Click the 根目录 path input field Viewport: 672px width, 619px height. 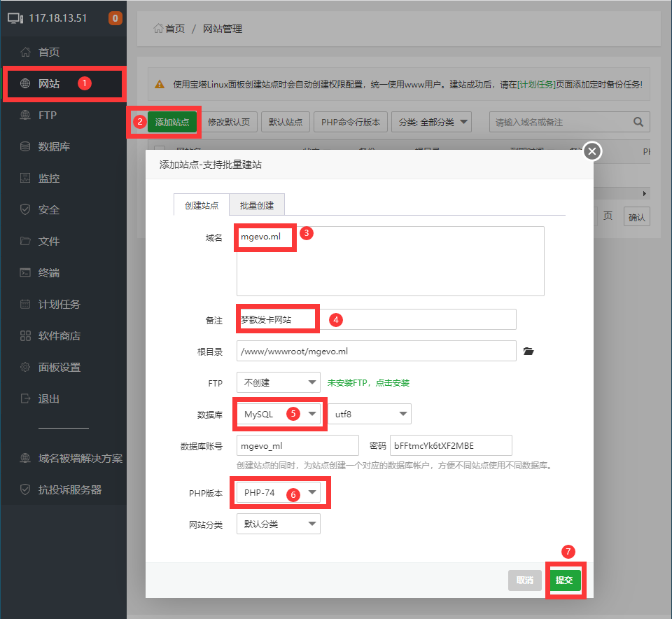[x=377, y=351]
